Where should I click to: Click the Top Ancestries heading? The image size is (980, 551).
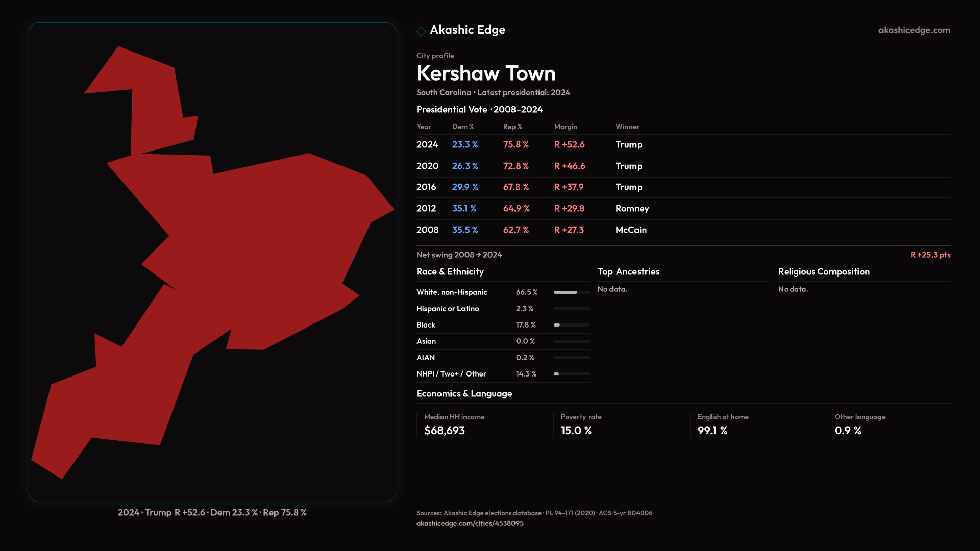point(628,272)
